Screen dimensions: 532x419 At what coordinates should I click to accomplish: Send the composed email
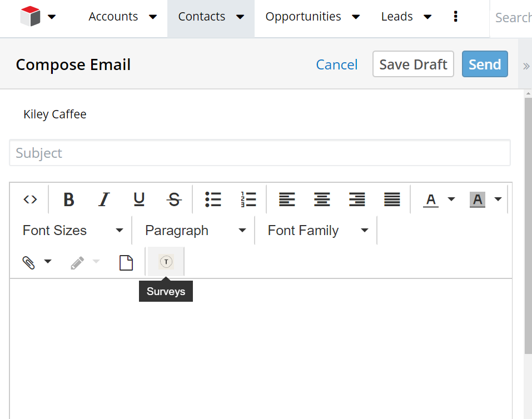pyautogui.click(x=485, y=64)
